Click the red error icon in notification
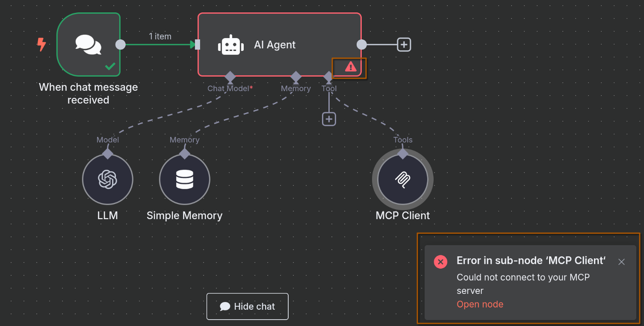Viewport: 644px width, 326px height. [x=441, y=262]
